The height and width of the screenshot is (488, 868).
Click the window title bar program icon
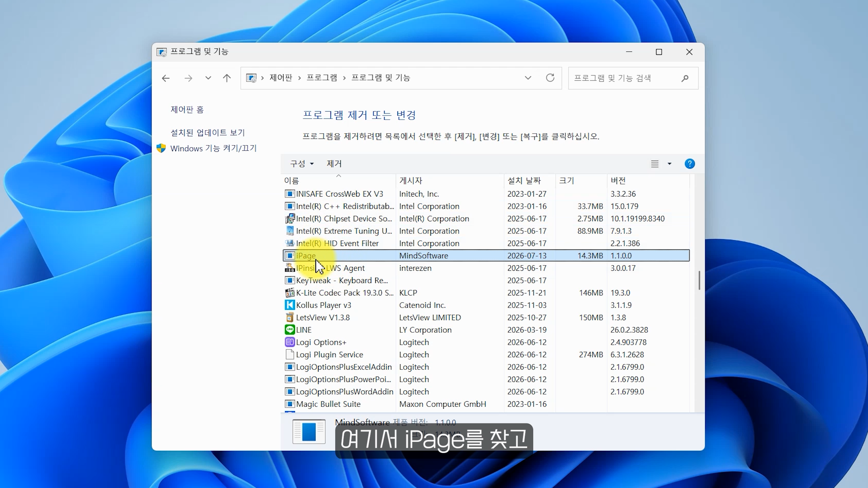[x=161, y=52]
